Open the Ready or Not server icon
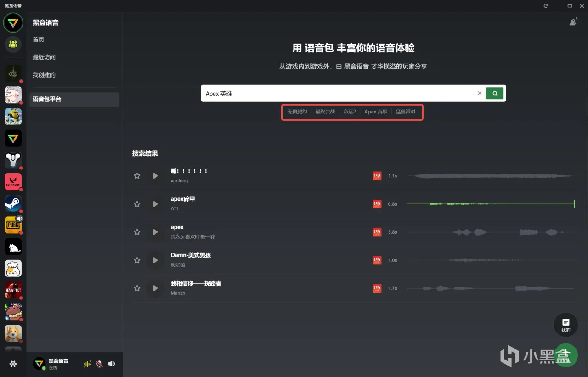The height and width of the screenshot is (377, 588). click(13, 290)
